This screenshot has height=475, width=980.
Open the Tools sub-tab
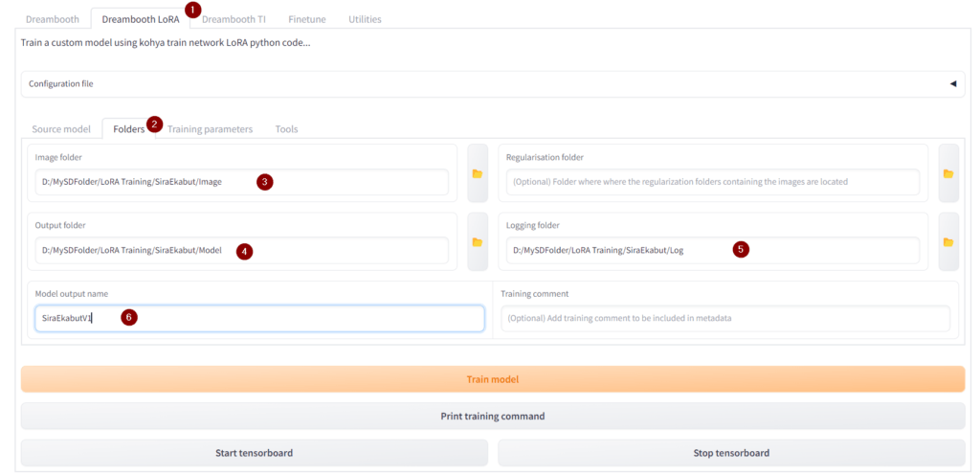coord(286,128)
